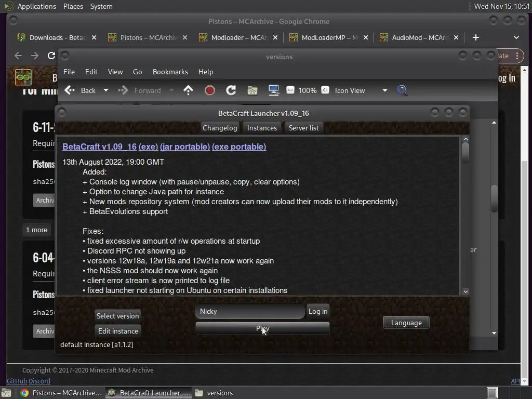Click Chrome's forward arrow
This screenshot has width=532, height=399.
click(x=35, y=56)
